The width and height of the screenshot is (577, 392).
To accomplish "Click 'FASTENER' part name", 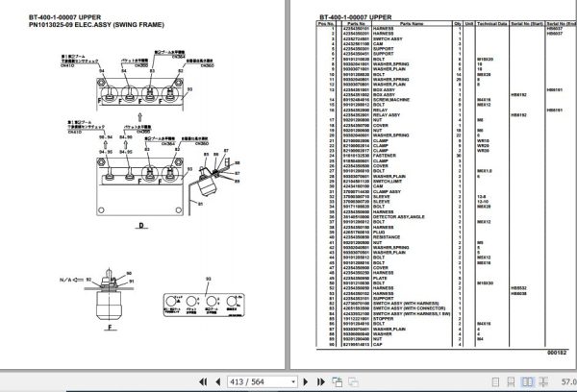I will pos(385,156).
